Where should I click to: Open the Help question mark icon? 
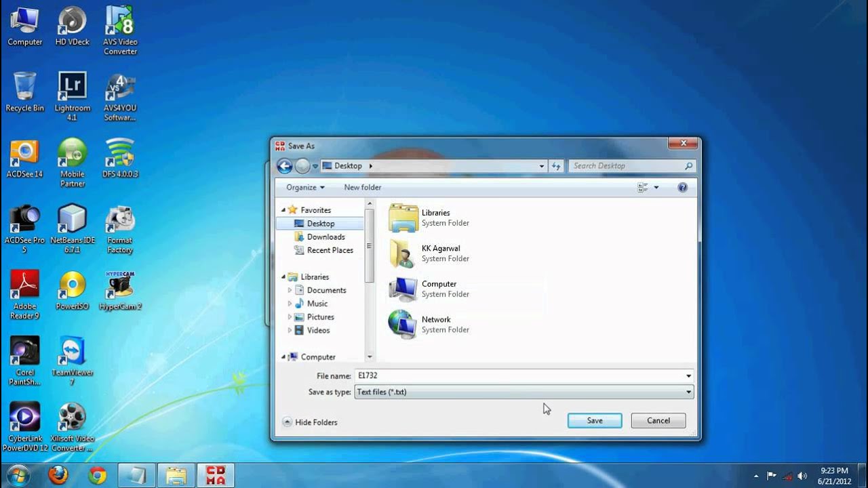point(683,188)
